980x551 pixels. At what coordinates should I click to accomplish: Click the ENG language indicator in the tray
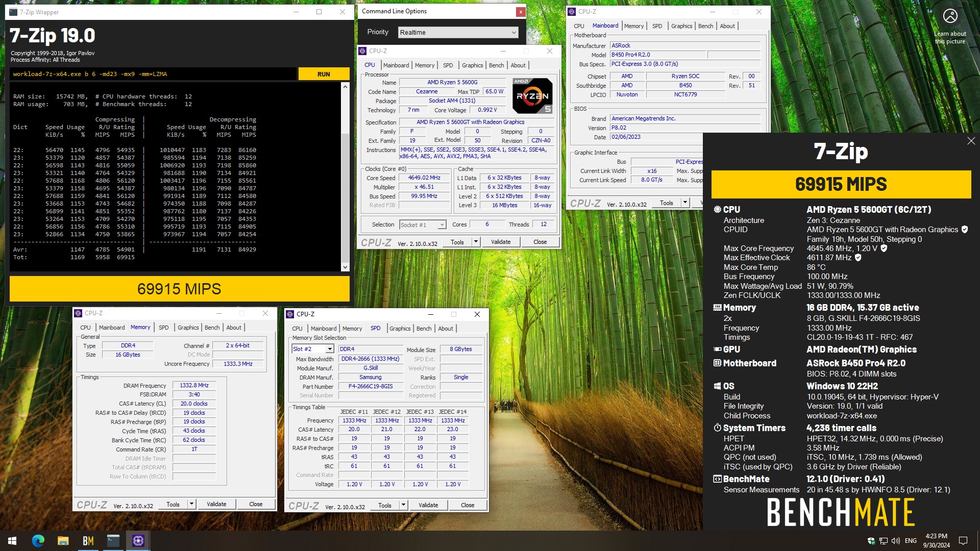coord(911,541)
